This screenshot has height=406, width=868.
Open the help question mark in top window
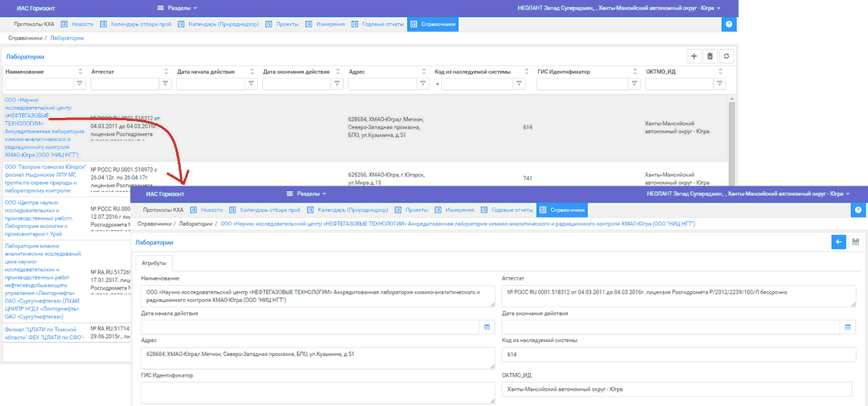point(729,25)
